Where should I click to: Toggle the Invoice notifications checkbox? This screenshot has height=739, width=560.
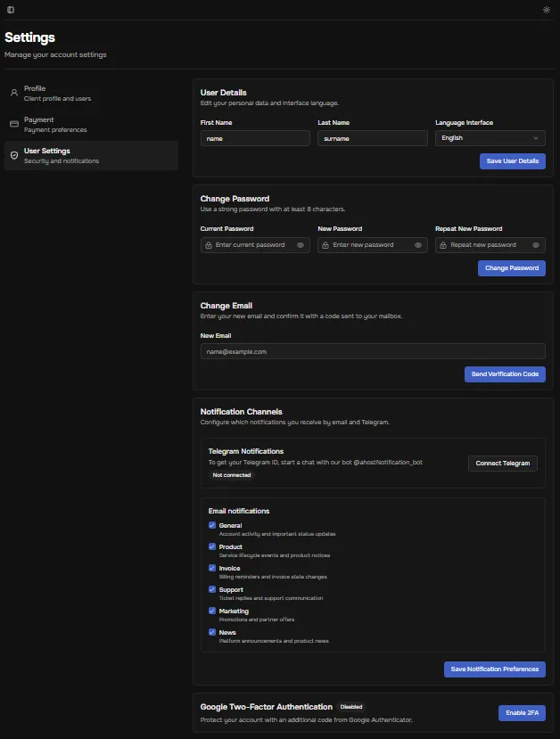tap(212, 569)
